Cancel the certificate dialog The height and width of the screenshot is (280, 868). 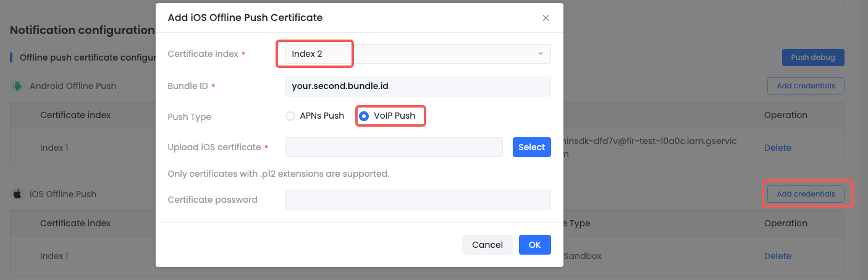click(487, 245)
